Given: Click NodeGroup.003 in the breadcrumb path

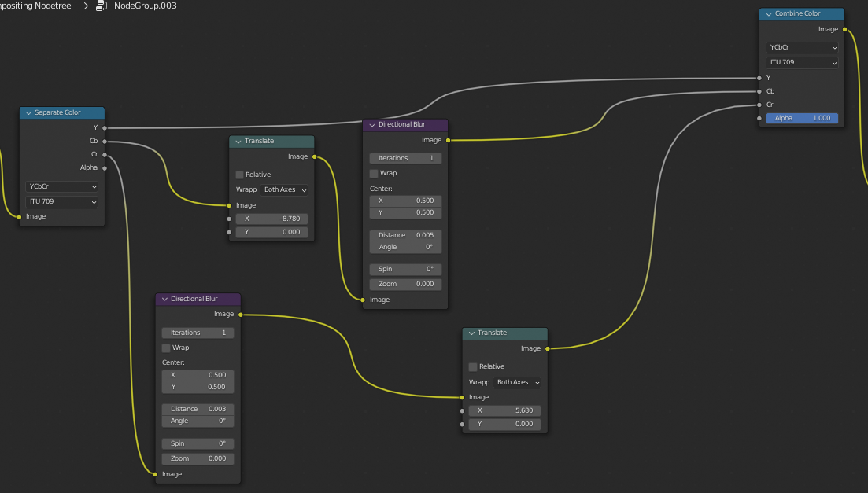Looking at the screenshot, I should click(144, 6).
